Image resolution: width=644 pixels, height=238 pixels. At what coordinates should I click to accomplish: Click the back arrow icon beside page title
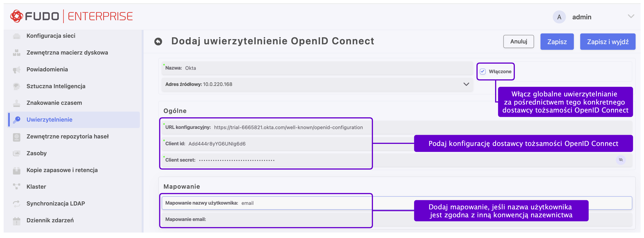158,41
